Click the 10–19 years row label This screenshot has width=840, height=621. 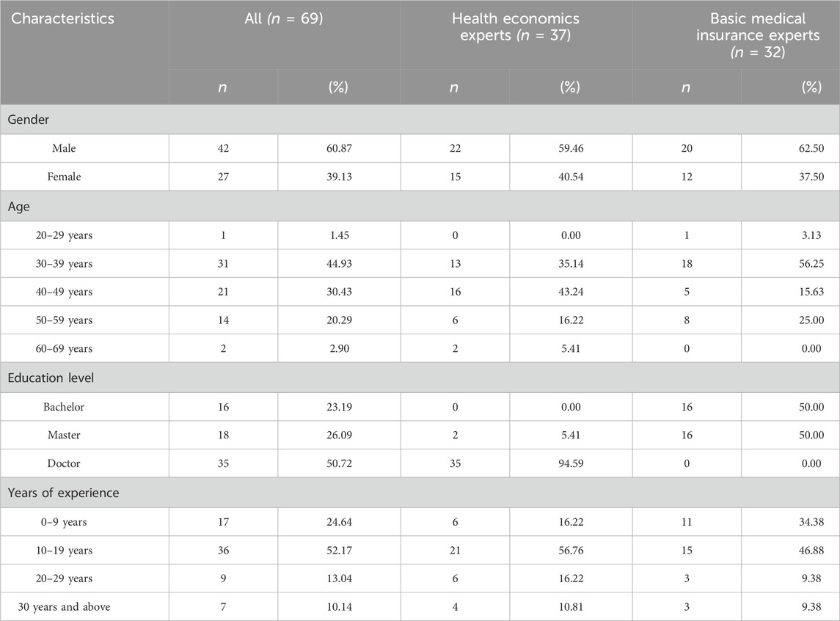(x=64, y=551)
